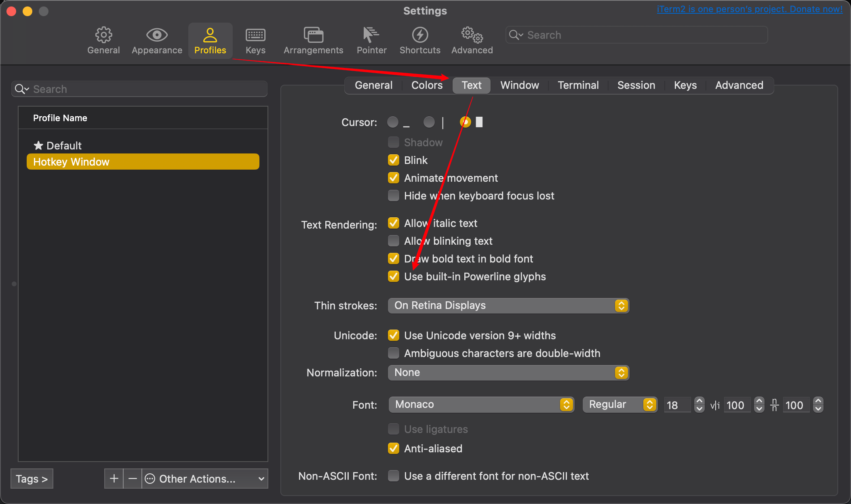Open Advanced double-gear settings icon

coord(472,35)
